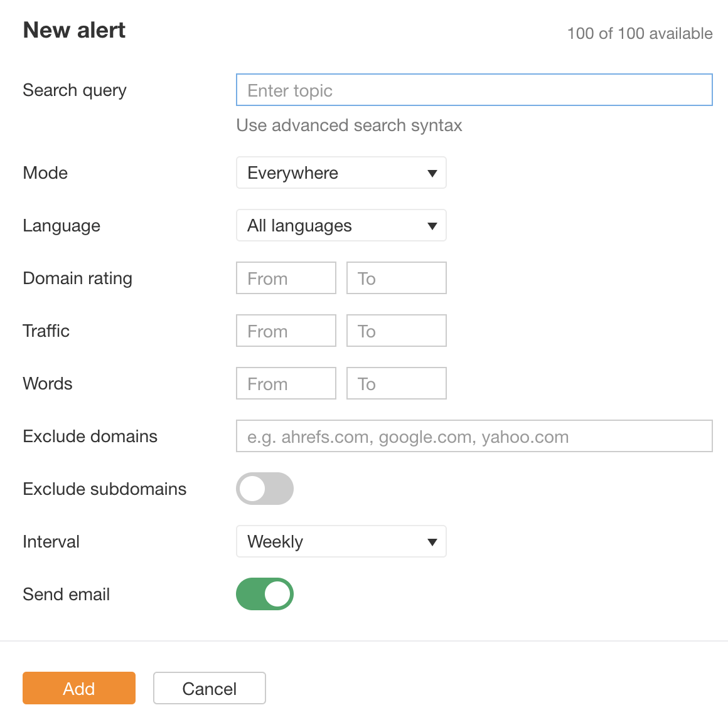
Task: Click the Traffic From input box
Action: tap(286, 331)
